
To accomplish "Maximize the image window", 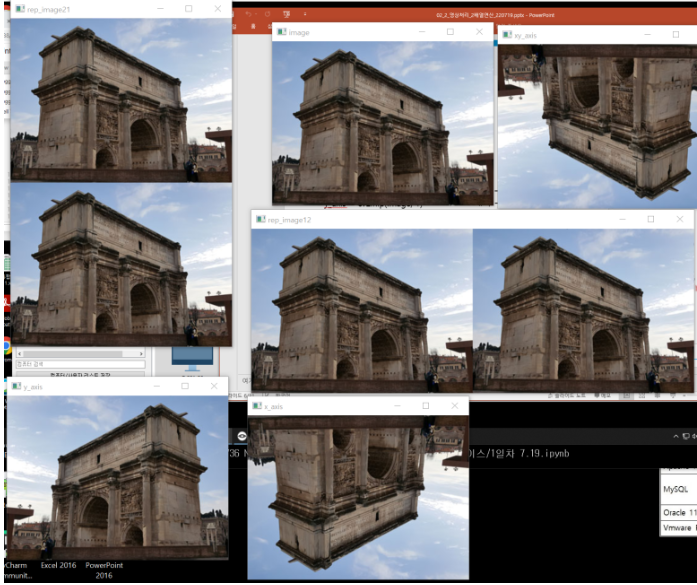I will [x=450, y=32].
